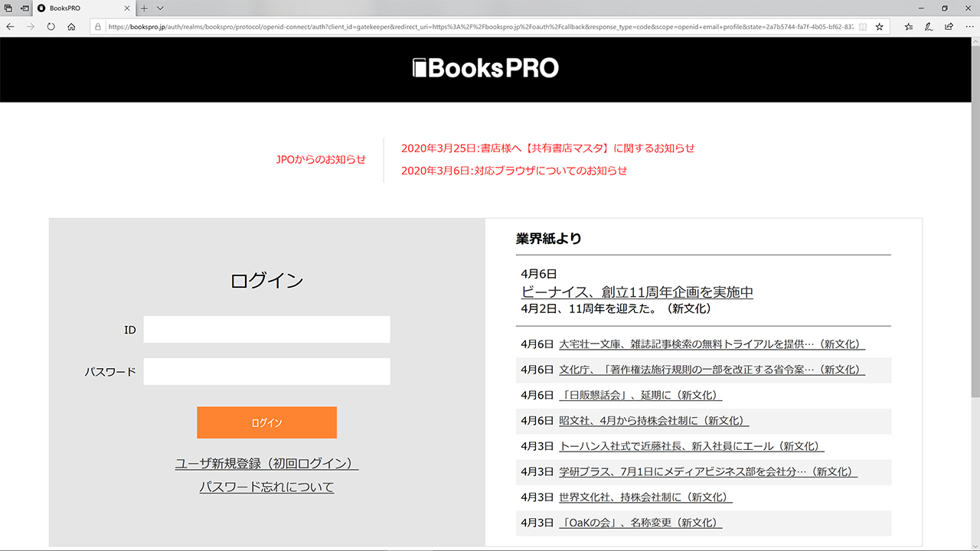980x551 pixels.
Task: Go forward with the forward arrow
Action: point(31,26)
